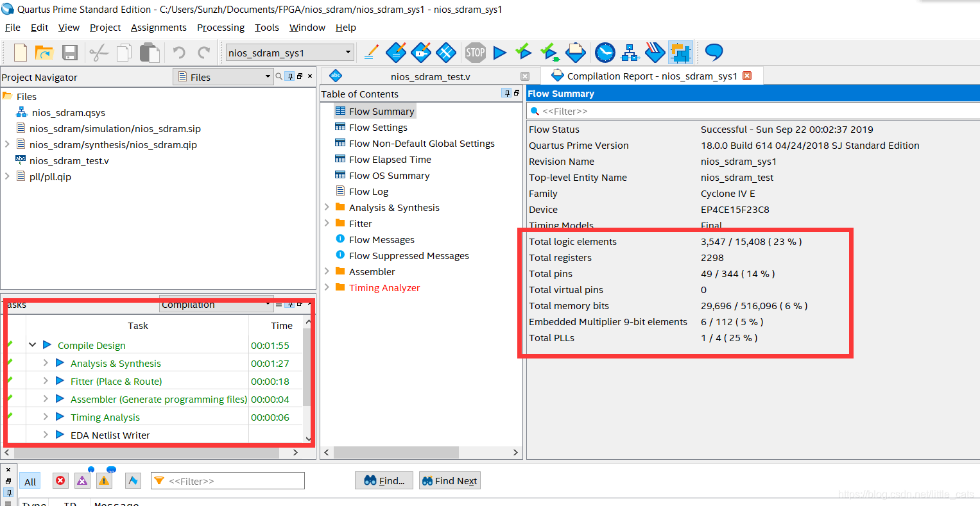Open the Programmer toolbar icon
Image resolution: width=980 pixels, height=506 pixels.
(x=655, y=53)
